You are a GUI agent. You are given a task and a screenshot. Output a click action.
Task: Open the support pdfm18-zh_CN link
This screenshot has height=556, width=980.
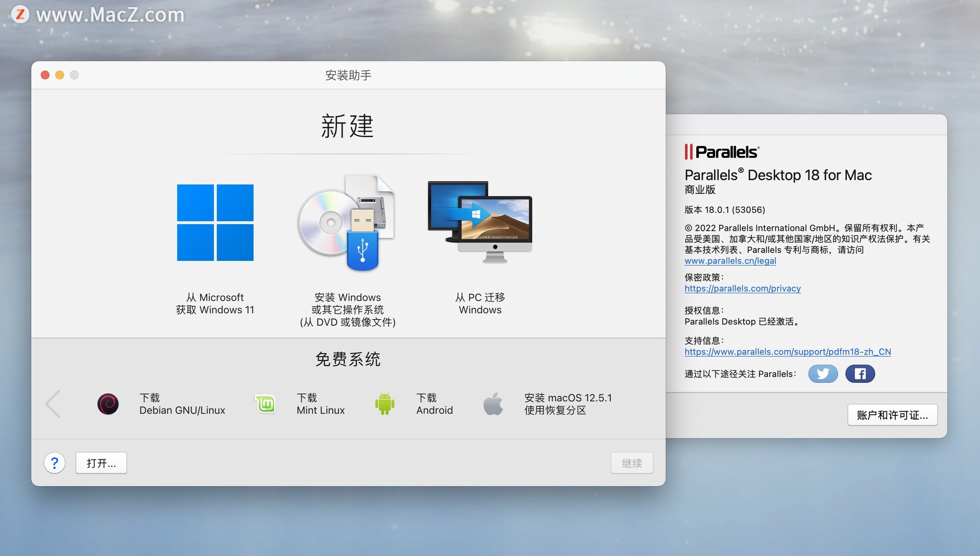coord(787,352)
